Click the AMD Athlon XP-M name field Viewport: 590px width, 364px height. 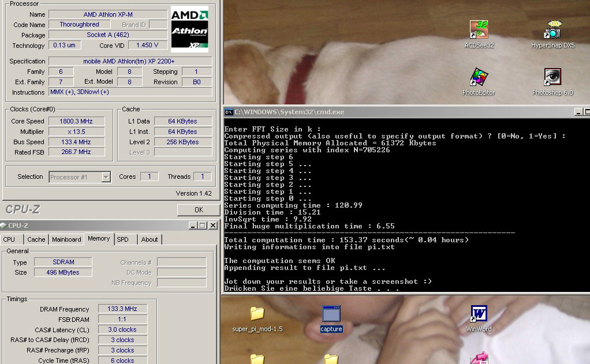click(108, 14)
